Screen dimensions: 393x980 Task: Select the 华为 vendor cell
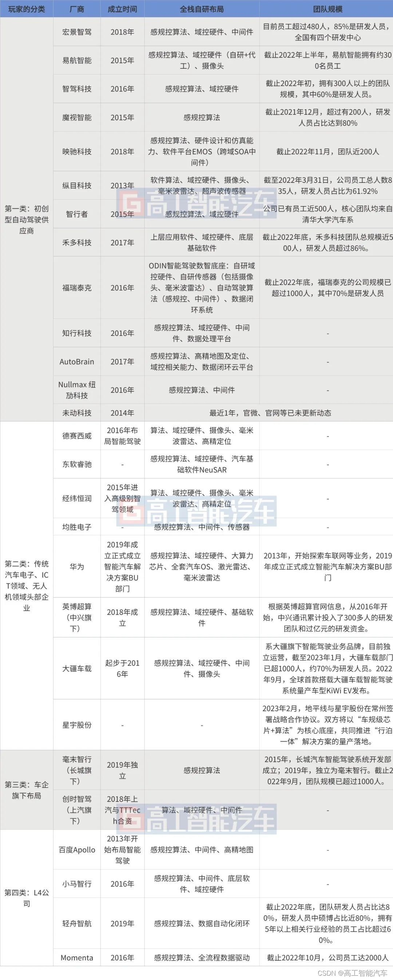click(x=77, y=566)
